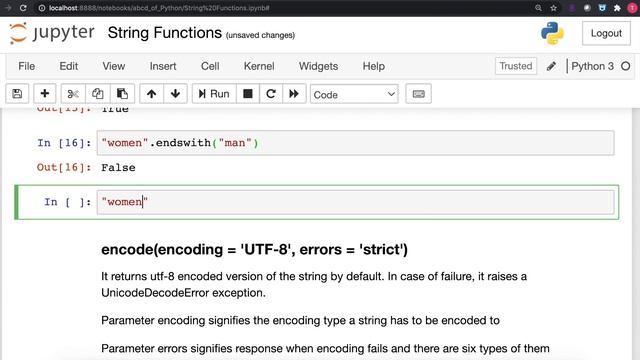Open browser extensions puzzle icon
Screen dimensions: 640x360
tap(617, 8)
